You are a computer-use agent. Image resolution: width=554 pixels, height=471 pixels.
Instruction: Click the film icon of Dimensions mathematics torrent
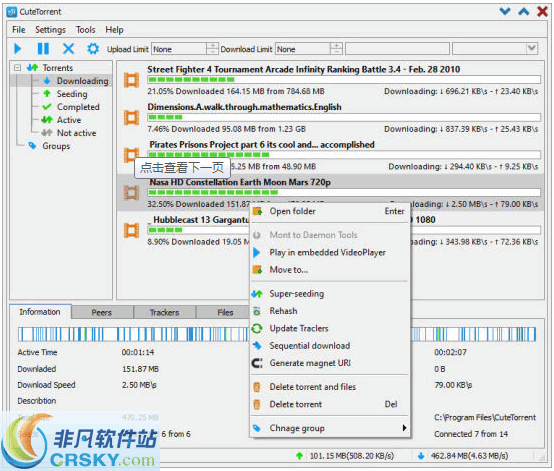click(131, 117)
